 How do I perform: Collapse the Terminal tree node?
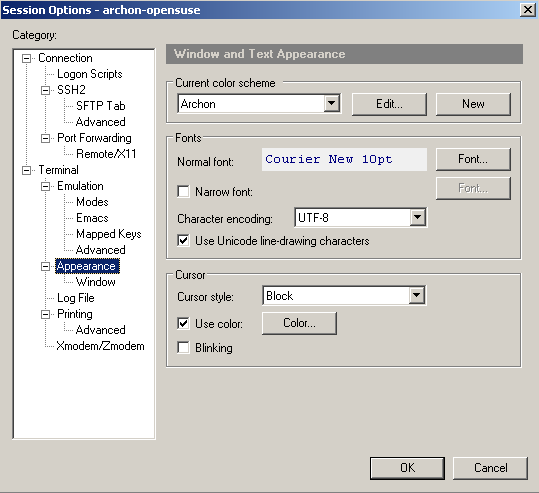[26, 170]
